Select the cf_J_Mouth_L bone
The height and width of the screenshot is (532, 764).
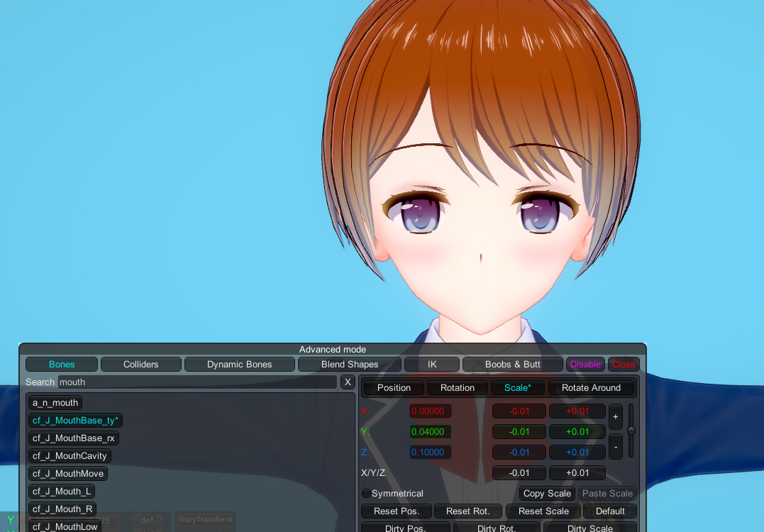[62, 491]
